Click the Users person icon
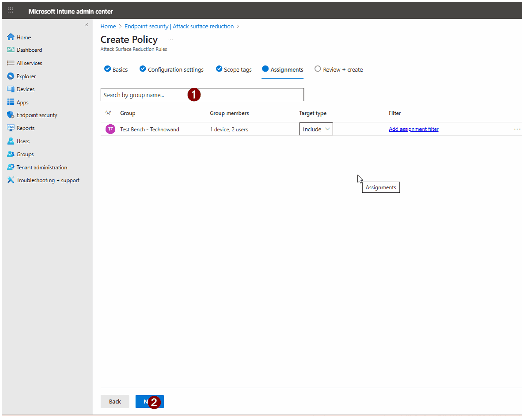Image resolution: width=529 pixels, height=420 pixels. [11, 141]
